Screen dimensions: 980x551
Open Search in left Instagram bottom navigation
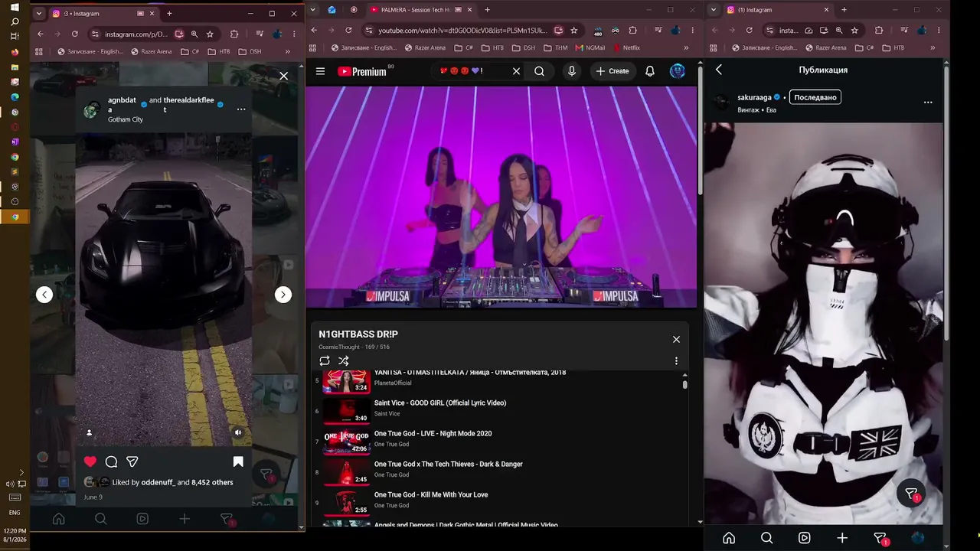point(100,519)
